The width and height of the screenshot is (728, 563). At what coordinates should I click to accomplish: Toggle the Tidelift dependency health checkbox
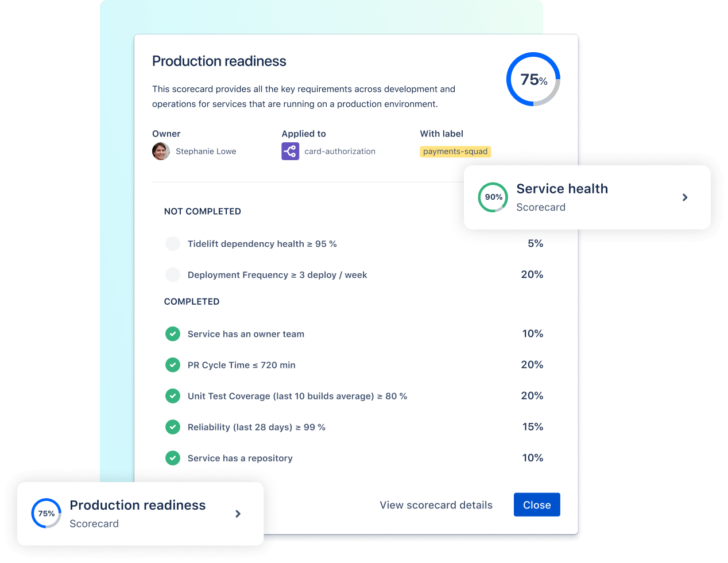point(173,243)
